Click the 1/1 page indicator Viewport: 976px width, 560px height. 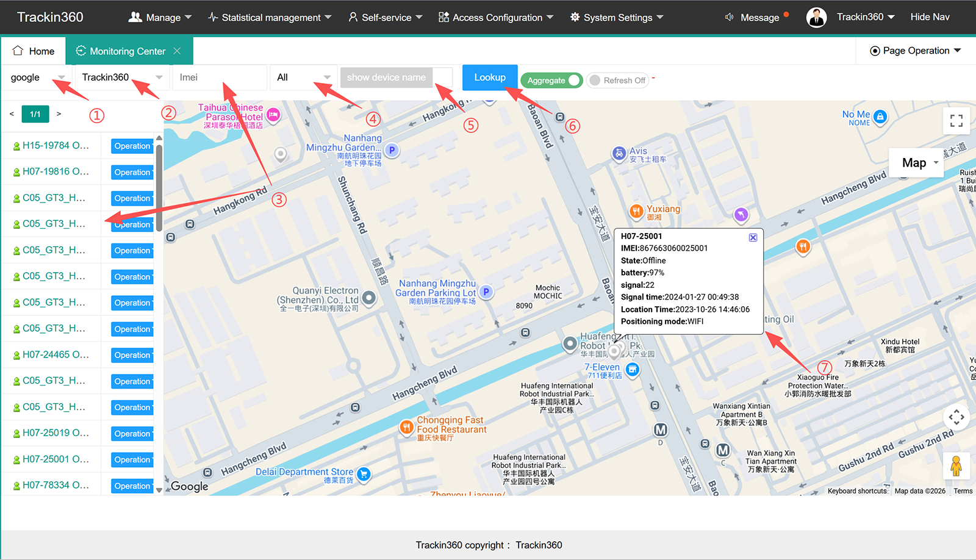(35, 114)
